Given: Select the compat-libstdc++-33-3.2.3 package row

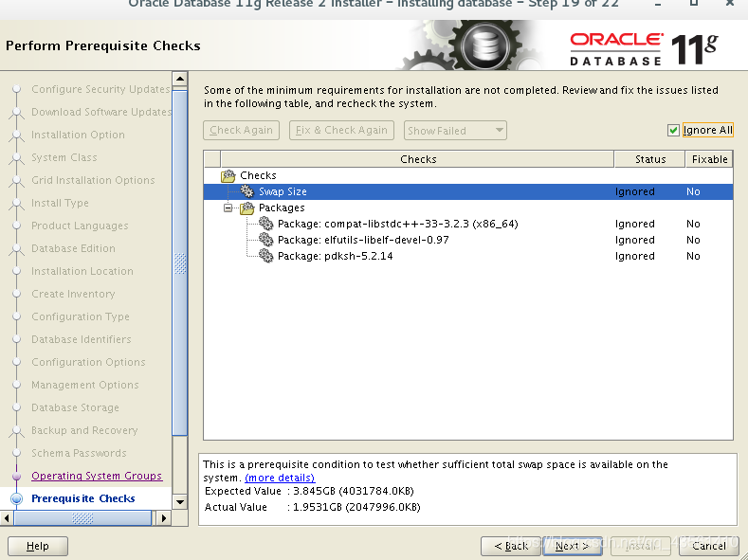Looking at the screenshot, I should (468, 224).
